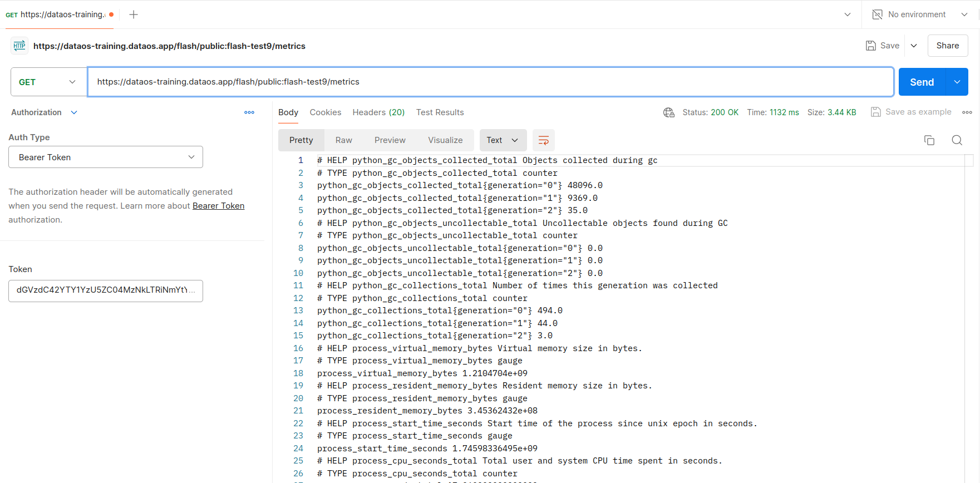Expand Save options arrow
The image size is (980, 483).
(914, 46)
